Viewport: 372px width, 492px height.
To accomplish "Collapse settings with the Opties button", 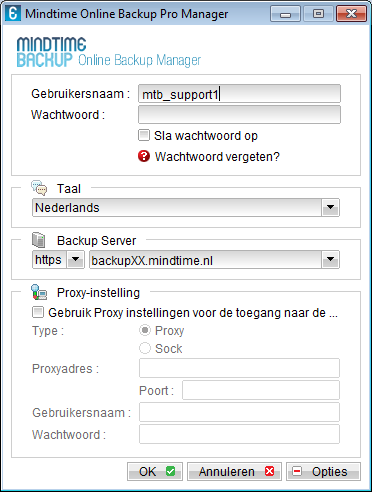I will pyautogui.click(x=323, y=471).
